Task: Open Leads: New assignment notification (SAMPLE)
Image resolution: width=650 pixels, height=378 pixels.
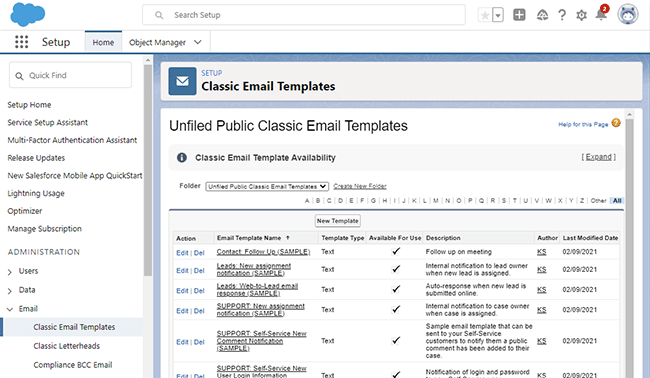Action: pos(254,269)
